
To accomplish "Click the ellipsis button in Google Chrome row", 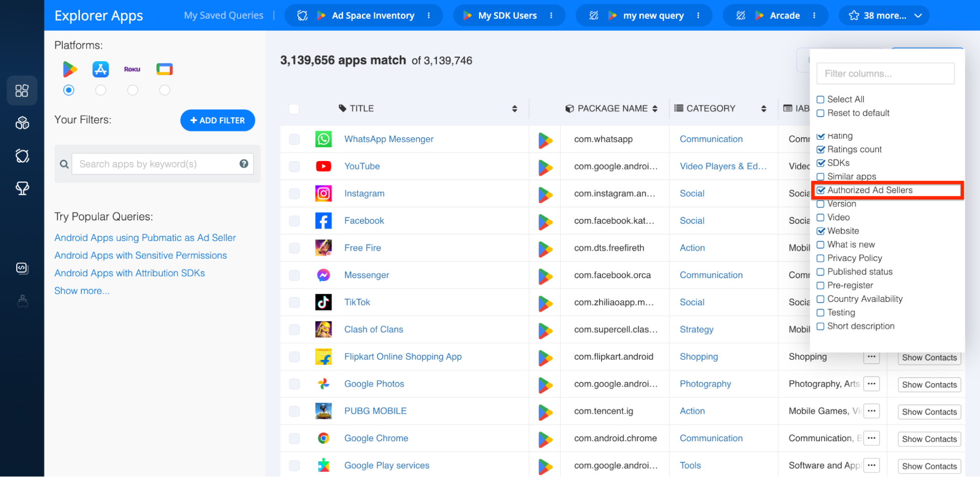I will tap(872, 438).
